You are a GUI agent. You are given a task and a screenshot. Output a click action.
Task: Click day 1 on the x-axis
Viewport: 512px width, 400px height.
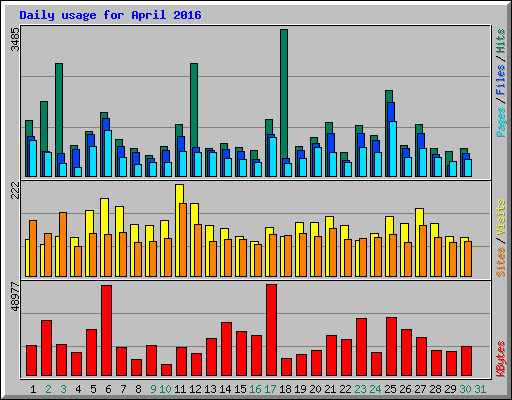pyautogui.click(x=33, y=389)
